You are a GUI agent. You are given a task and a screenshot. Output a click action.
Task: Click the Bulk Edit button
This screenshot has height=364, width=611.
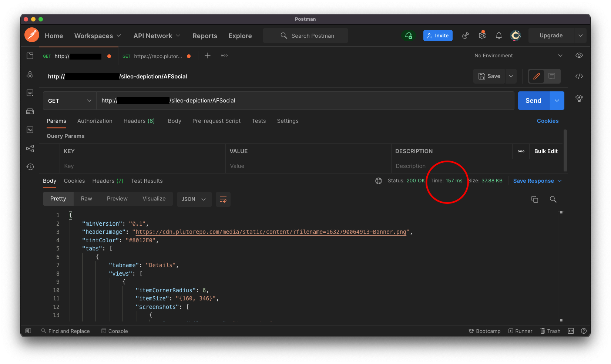click(546, 151)
